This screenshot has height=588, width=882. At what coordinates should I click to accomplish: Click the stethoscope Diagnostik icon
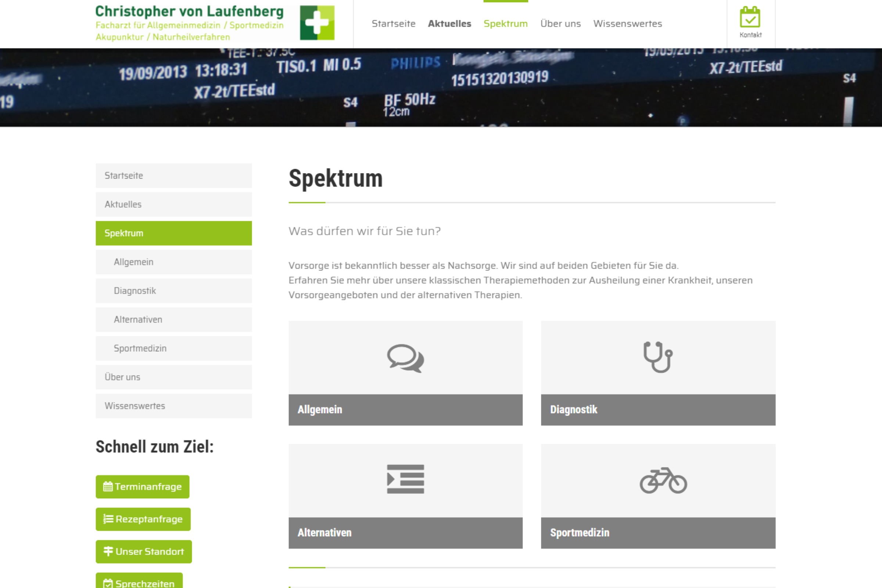(x=658, y=357)
